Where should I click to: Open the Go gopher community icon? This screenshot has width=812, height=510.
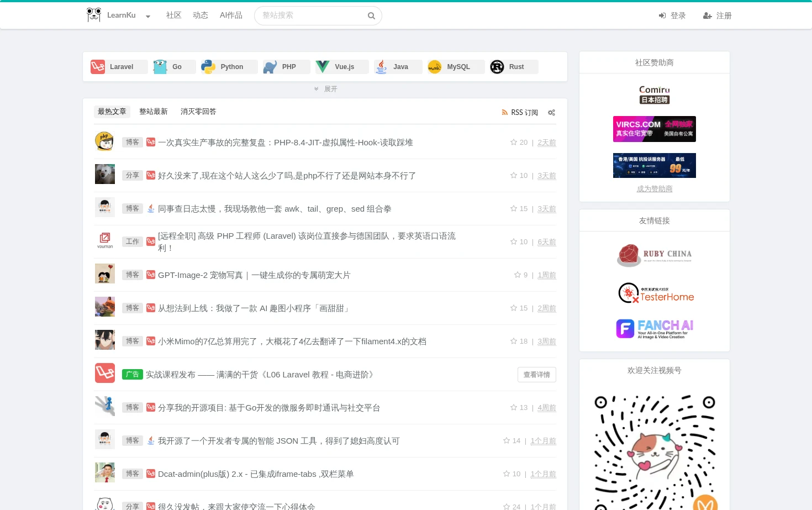pos(160,67)
